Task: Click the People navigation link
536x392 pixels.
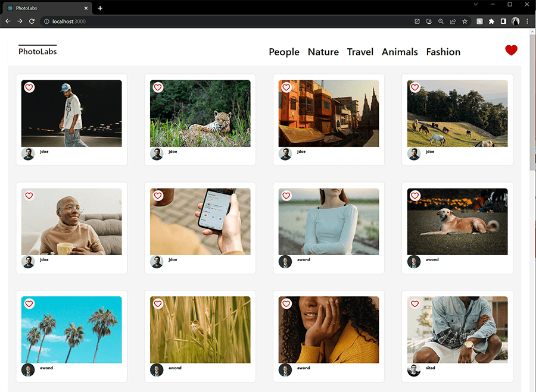Action: coord(284,52)
